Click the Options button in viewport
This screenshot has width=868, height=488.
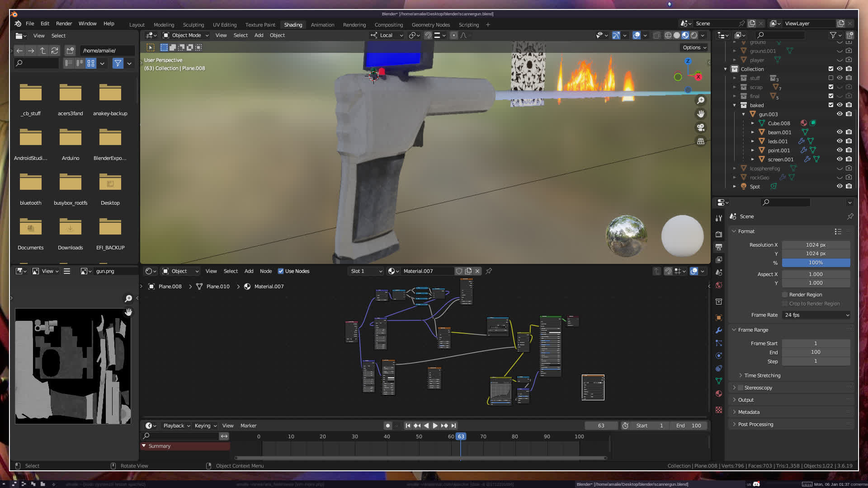click(x=694, y=47)
